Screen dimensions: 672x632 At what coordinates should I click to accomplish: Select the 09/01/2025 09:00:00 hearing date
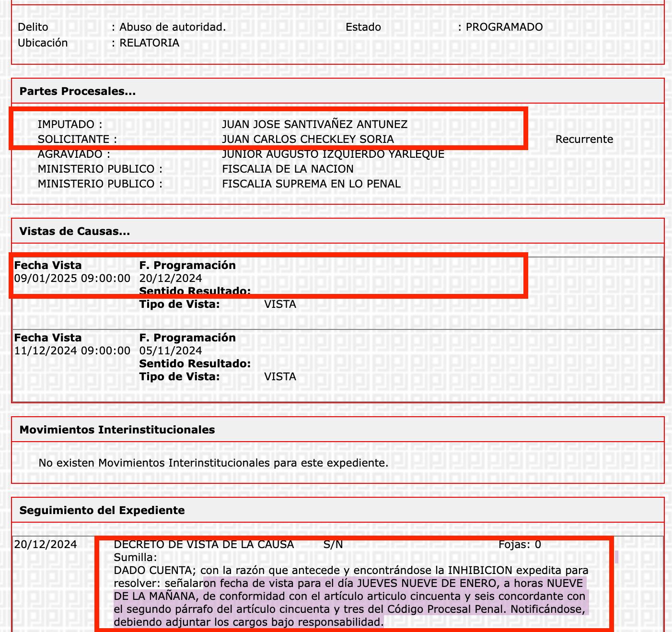[72, 279]
